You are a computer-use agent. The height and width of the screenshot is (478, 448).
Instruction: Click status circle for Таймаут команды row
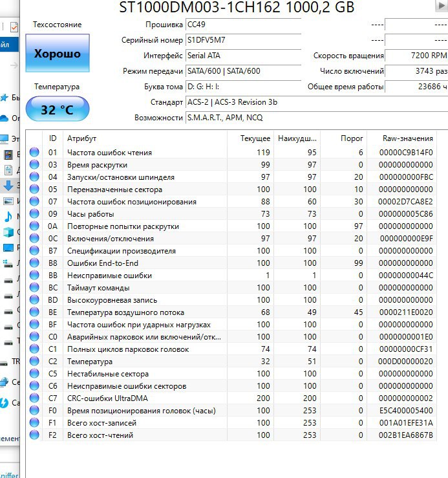point(34,287)
